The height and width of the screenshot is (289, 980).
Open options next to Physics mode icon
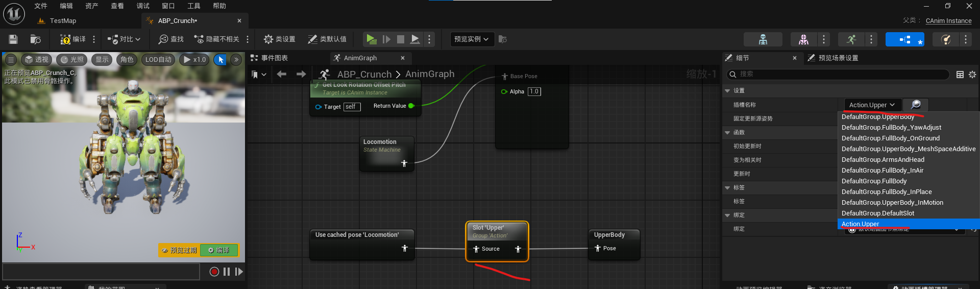click(x=966, y=39)
